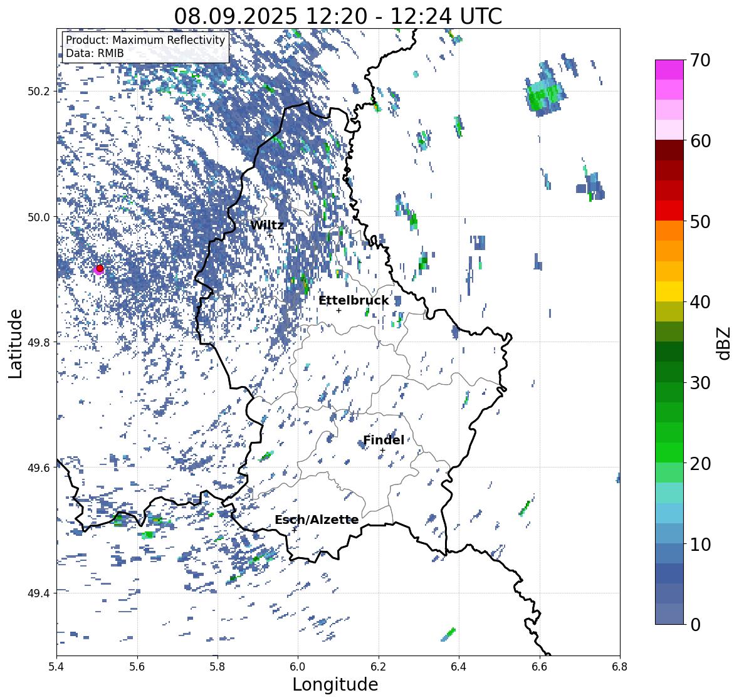Click the 6.2 longitude tick label

(x=379, y=667)
